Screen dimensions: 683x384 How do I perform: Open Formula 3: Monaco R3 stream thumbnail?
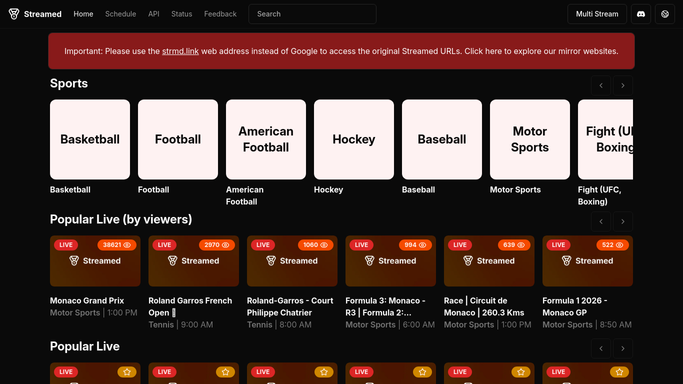390,261
